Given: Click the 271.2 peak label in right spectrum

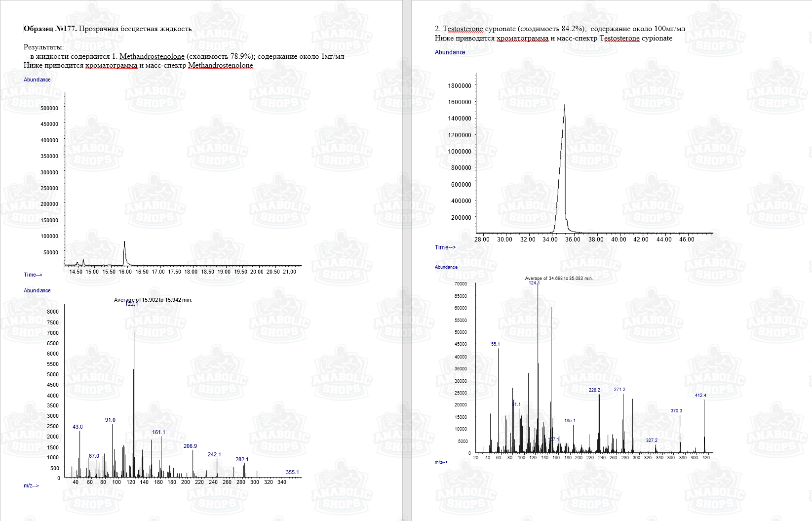Looking at the screenshot, I should click(619, 389).
